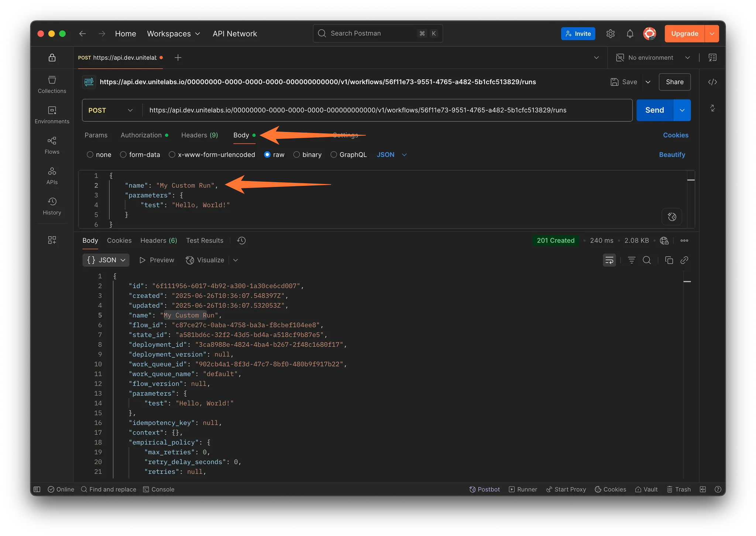Open the Flows sidebar panel
This screenshot has width=756, height=536.
52,145
